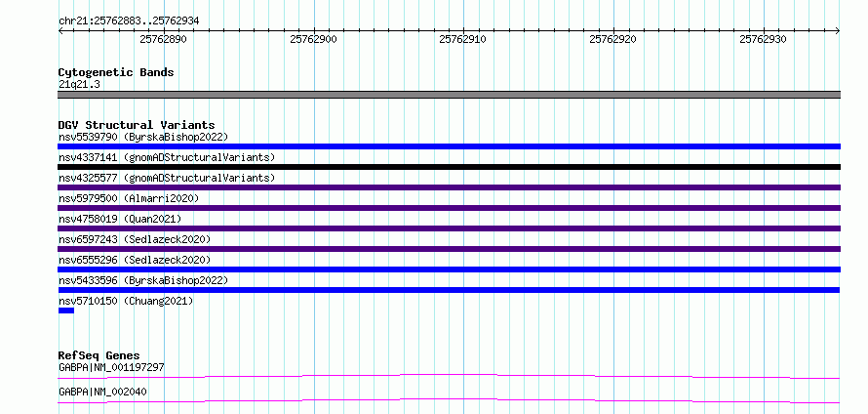Open nsv5433596 (ByrskaBishop2022) variant label
Image resolution: width=868 pixels, height=414 pixels.
point(142,280)
